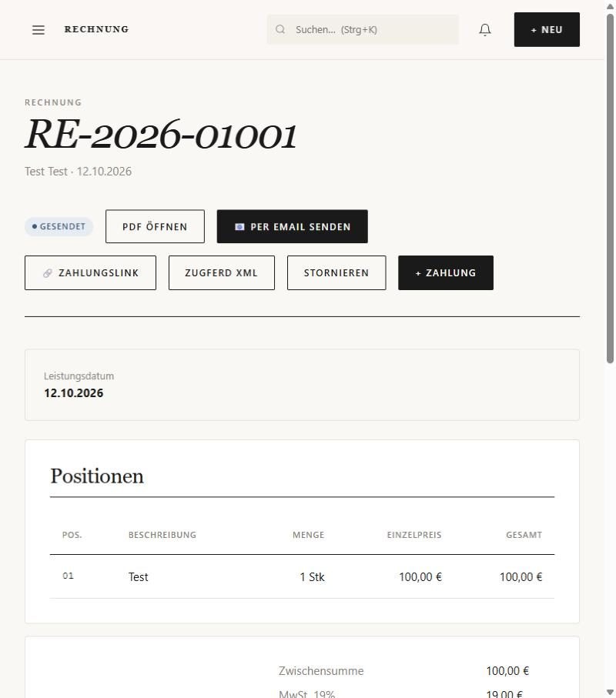Click the vertical scrollbar thumb

coord(610,189)
